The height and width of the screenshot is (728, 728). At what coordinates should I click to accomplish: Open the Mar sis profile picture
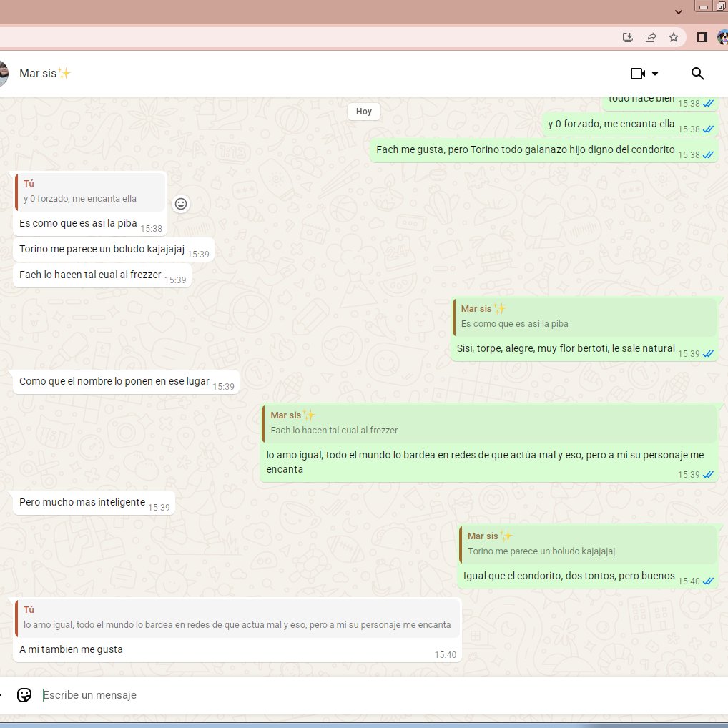pyautogui.click(x=3, y=74)
